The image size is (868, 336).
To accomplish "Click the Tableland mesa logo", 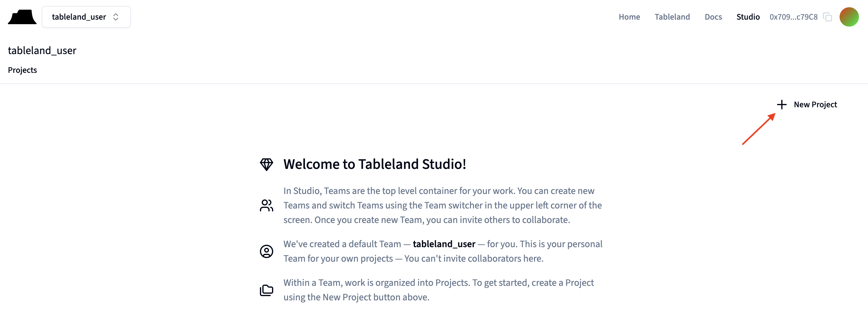I will [x=22, y=17].
